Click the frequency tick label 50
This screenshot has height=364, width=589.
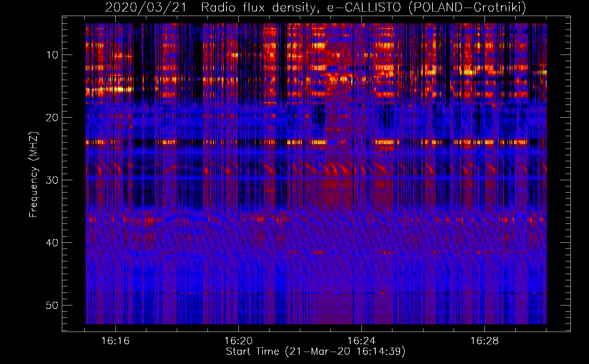[x=52, y=305]
